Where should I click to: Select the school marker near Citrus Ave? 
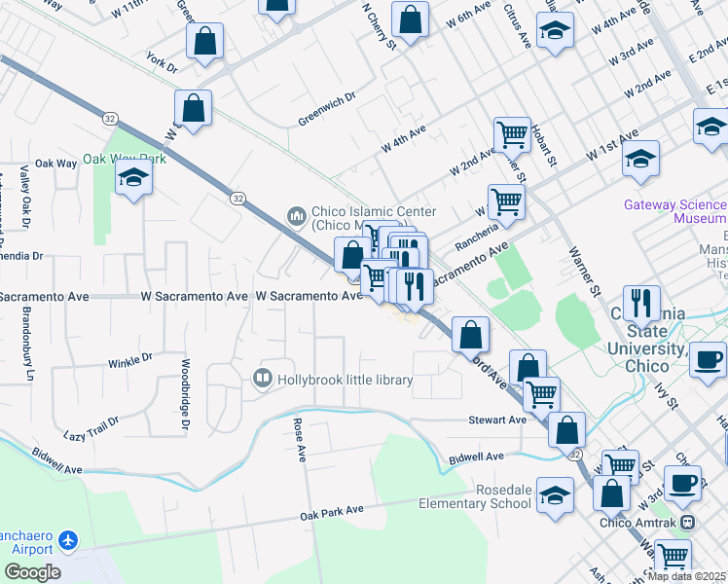tap(555, 31)
